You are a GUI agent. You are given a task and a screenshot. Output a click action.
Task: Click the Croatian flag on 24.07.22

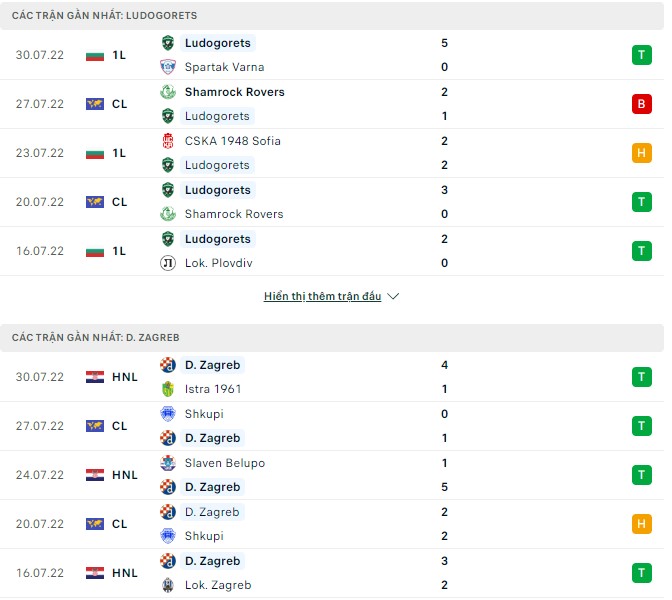pos(95,475)
